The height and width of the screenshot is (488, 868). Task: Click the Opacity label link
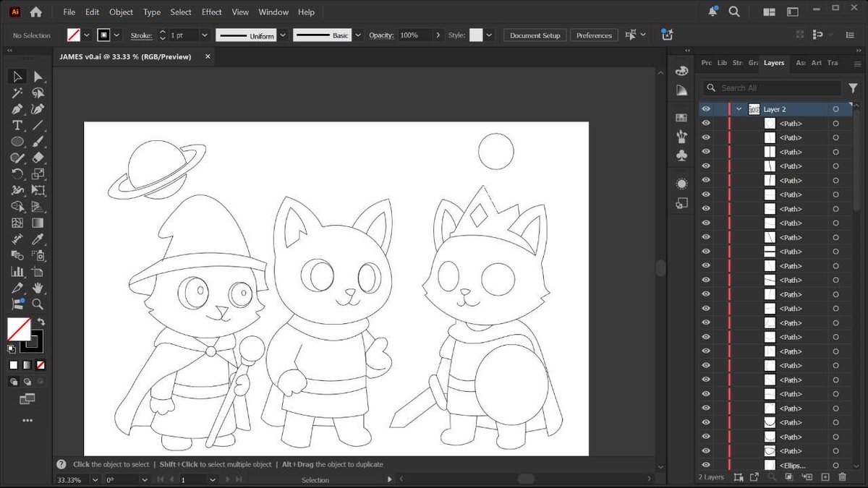coord(381,35)
